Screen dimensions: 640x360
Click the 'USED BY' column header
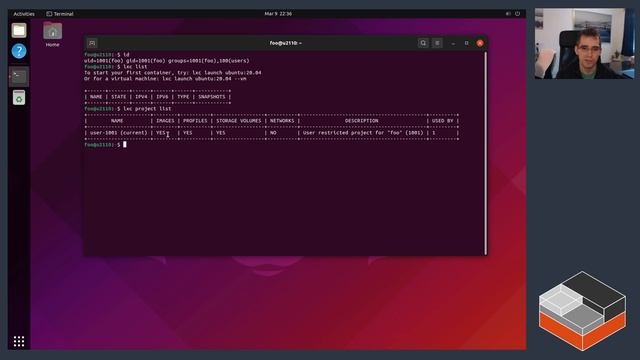[442, 121]
